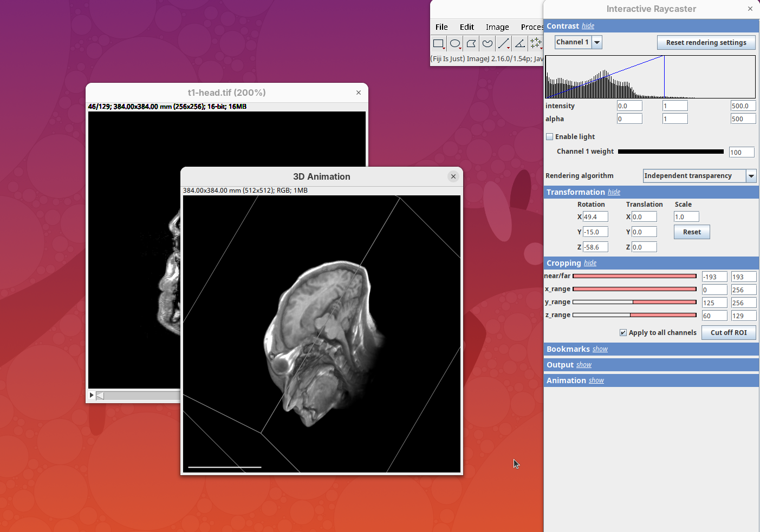Image resolution: width=760 pixels, height=532 pixels.
Task: Open the Channel 1 dropdown
Action: (596, 42)
